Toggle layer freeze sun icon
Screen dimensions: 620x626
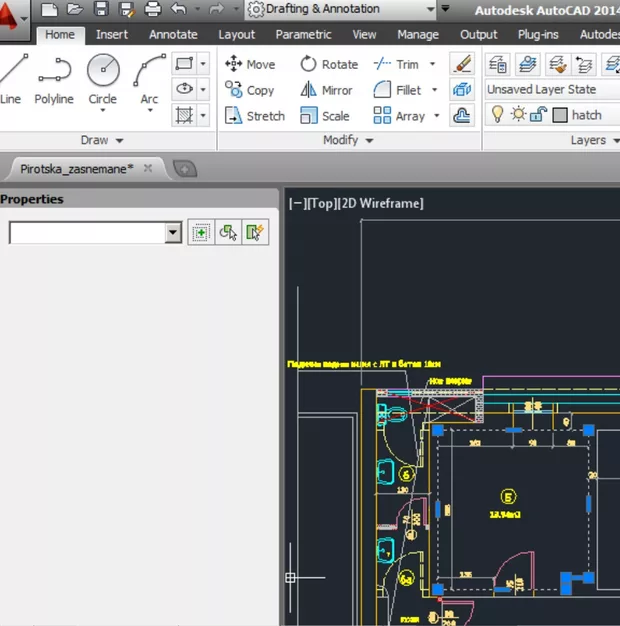click(x=517, y=115)
